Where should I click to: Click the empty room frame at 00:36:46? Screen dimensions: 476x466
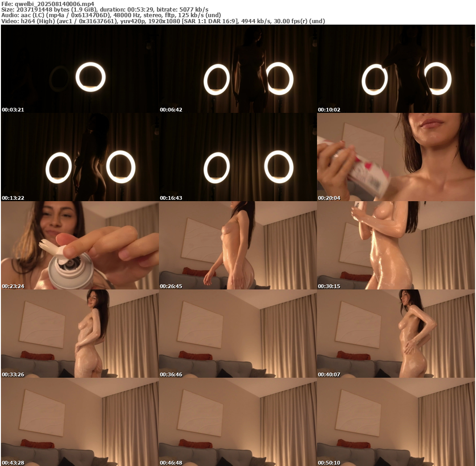(x=238, y=334)
